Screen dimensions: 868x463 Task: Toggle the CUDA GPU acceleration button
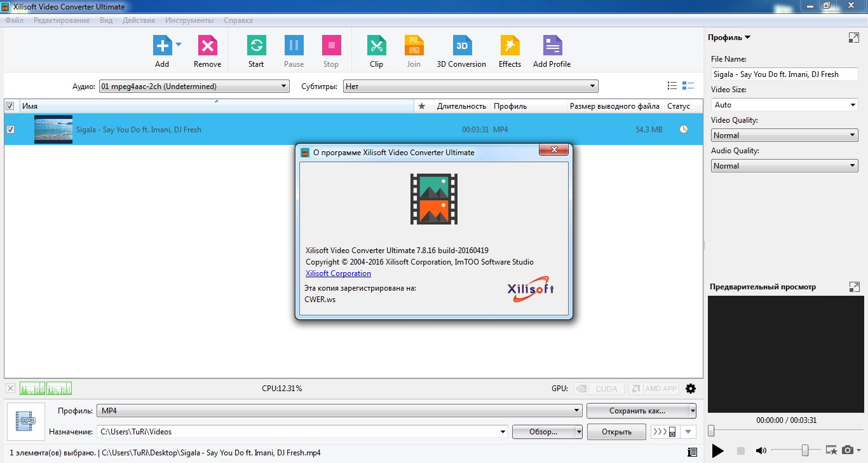coord(598,389)
